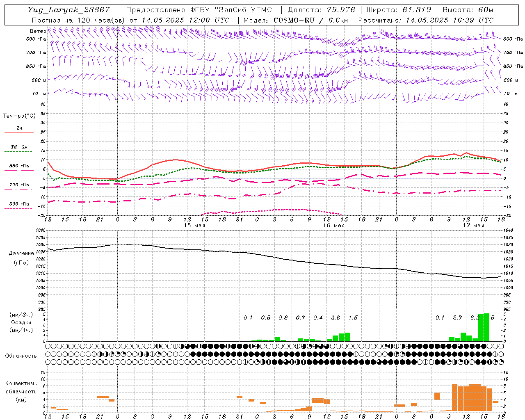Click the Конвективн. облачность label
The image size is (525, 420).
click(21, 391)
